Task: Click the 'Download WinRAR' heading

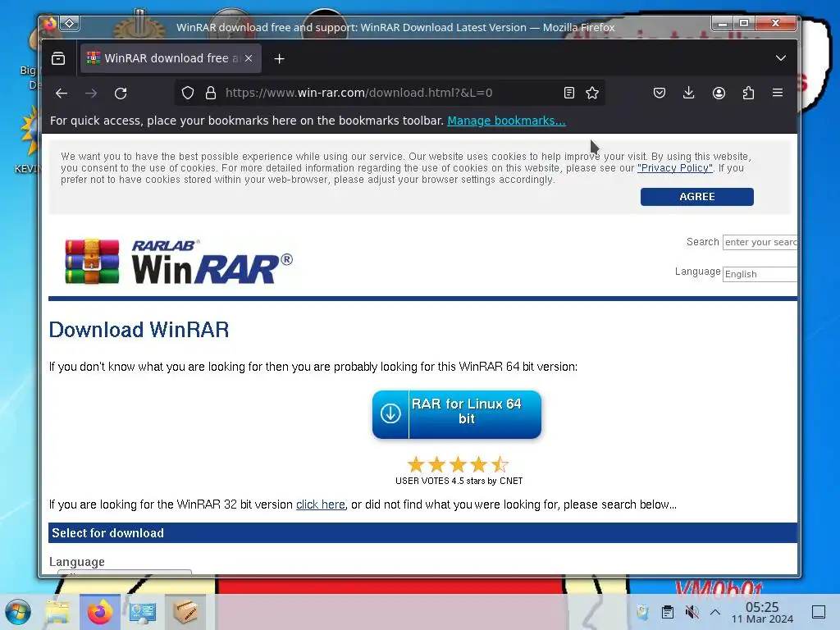Action: 139,330
